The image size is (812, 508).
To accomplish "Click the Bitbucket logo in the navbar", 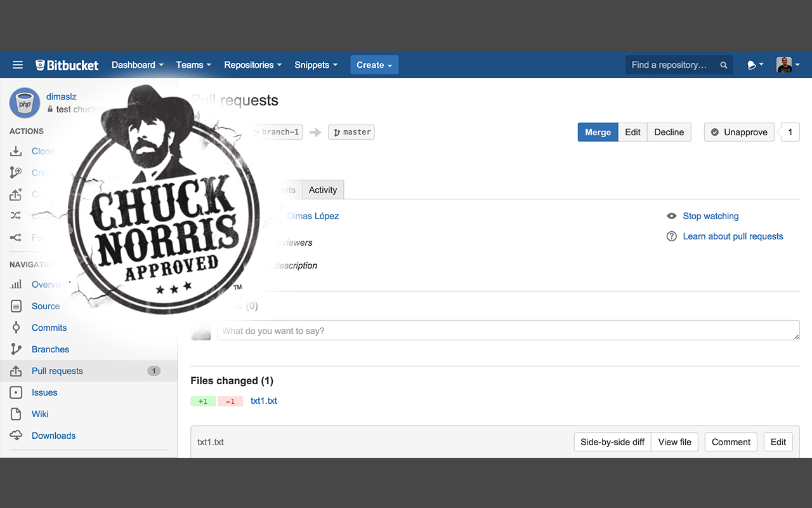I will (x=67, y=65).
